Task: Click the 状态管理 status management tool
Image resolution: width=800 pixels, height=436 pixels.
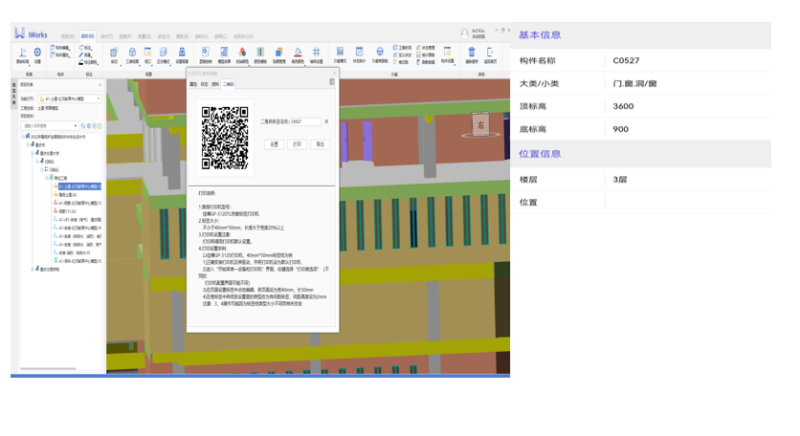Action: pos(426,48)
